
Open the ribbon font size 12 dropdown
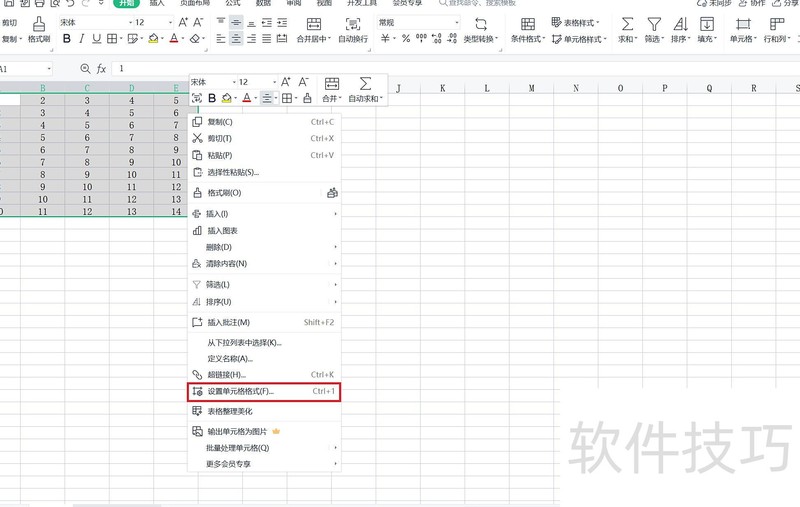click(170, 22)
